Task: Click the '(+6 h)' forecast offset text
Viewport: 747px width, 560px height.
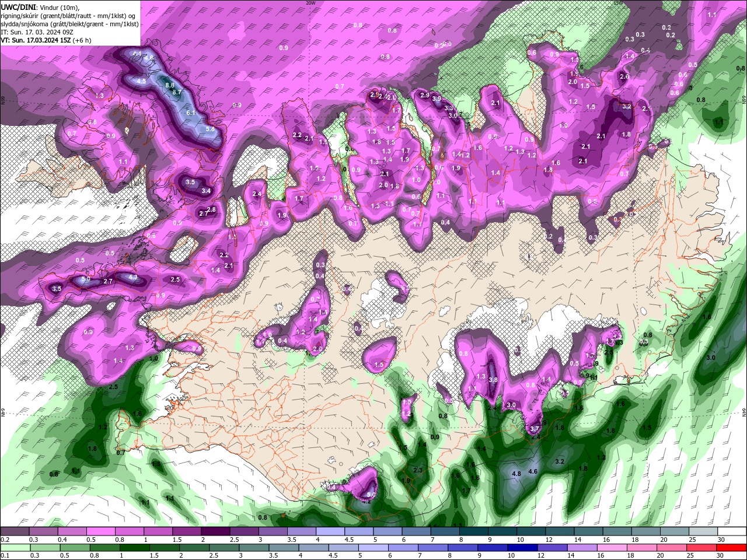Action: click(x=82, y=40)
